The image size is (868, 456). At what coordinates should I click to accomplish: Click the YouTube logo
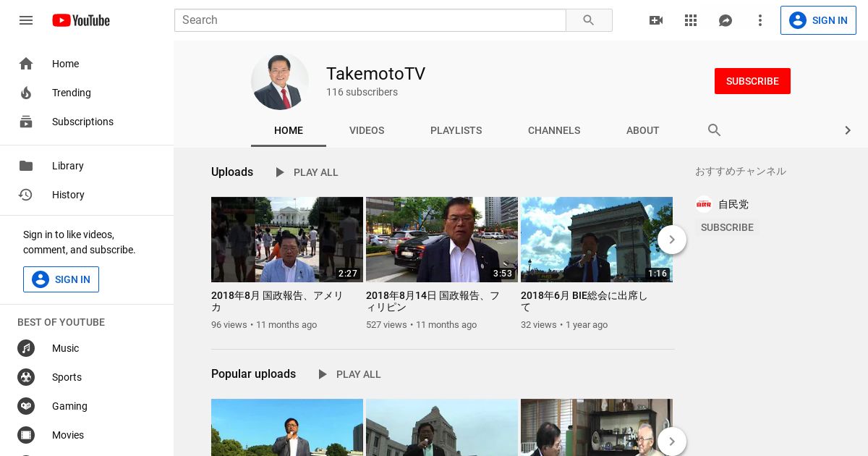coord(81,20)
